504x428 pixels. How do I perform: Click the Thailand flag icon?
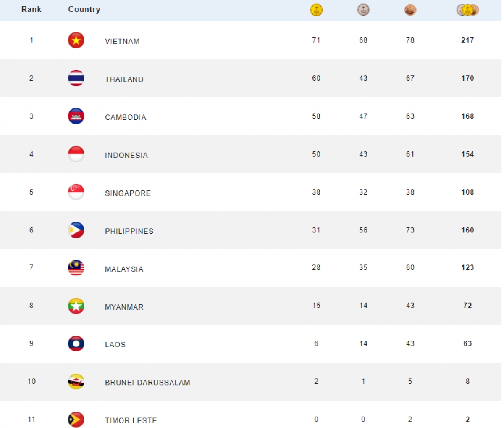click(x=76, y=78)
